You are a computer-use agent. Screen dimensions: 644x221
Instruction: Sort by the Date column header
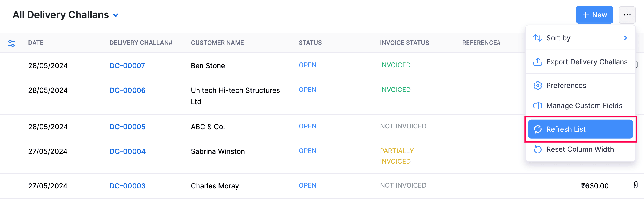(36, 43)
